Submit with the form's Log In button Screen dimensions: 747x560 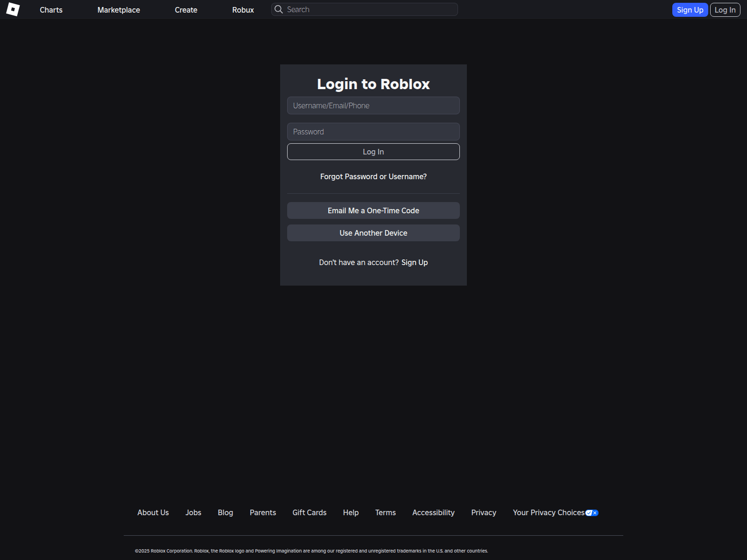click(373, 152)
